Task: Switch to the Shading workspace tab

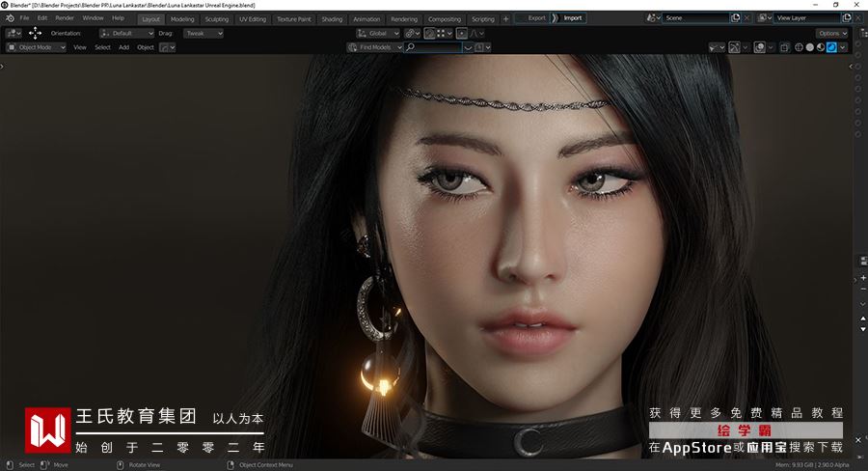Action: [x=332, y=19]
